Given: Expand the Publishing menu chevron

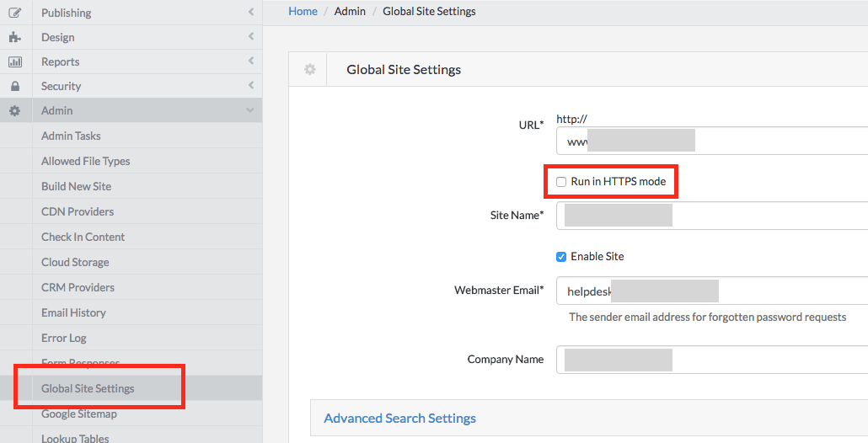Looking at the screenshot, I should point(250,13).
